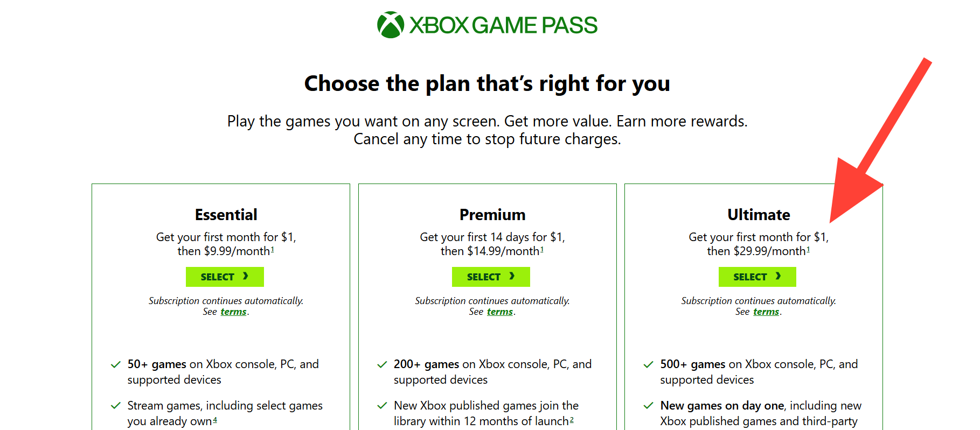Choose the Ultimate plan Select button
Screen dimensions: 980x430
coord(757,277)
